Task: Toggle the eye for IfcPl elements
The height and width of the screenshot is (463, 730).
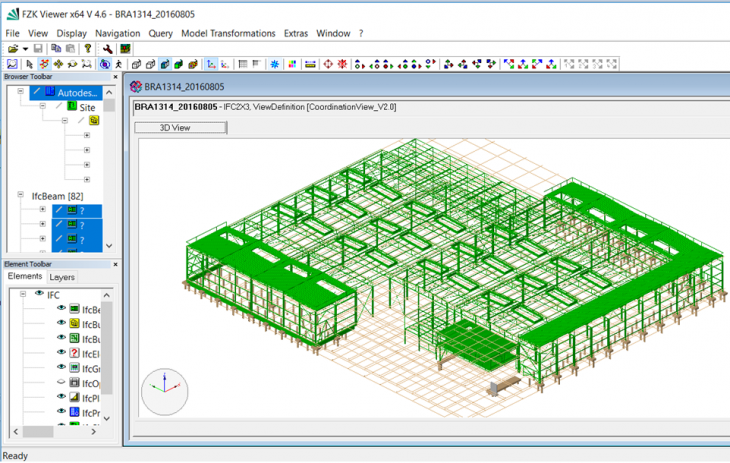Action: [61, 398]
